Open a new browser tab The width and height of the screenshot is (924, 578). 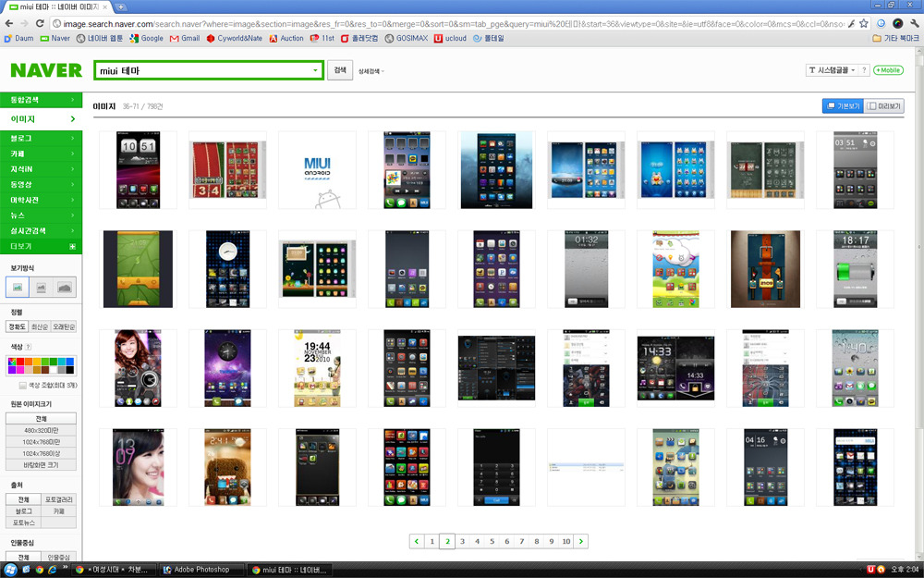pos(120,7)
